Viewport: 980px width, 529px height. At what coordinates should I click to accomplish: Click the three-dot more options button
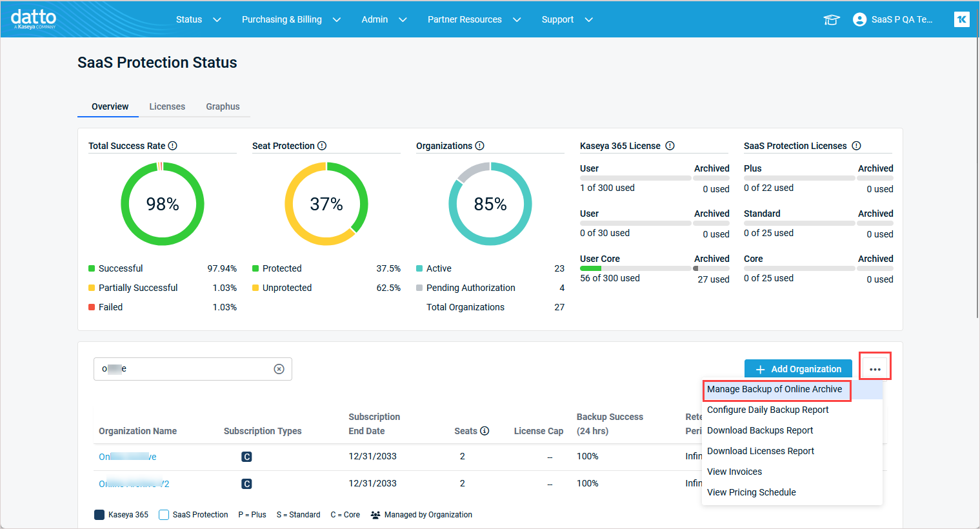[x=875, y=369]
